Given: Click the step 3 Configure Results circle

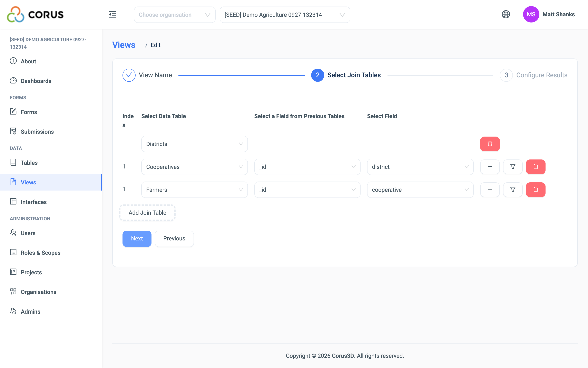Looking at the screenshot, I should pos(506,75).
